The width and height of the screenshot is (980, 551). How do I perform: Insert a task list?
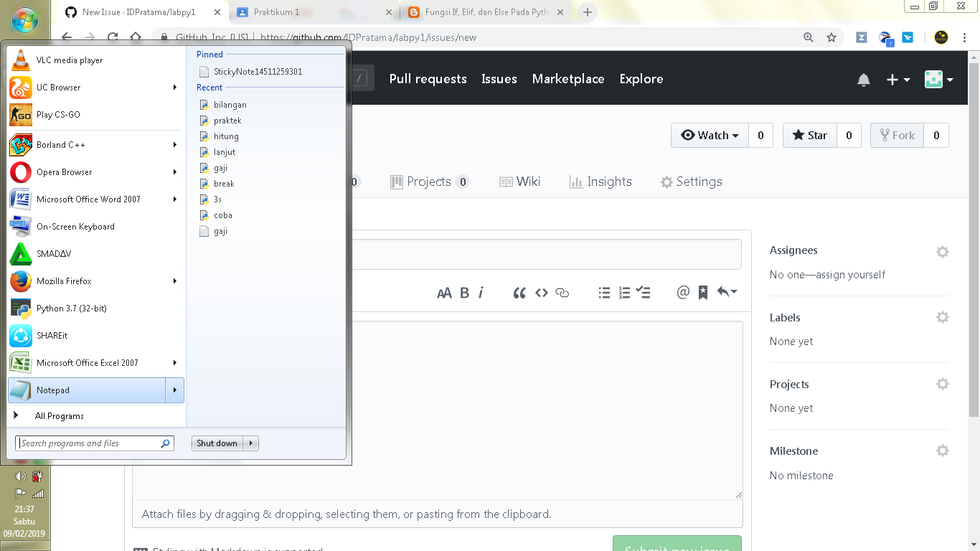tap(644, 292)
